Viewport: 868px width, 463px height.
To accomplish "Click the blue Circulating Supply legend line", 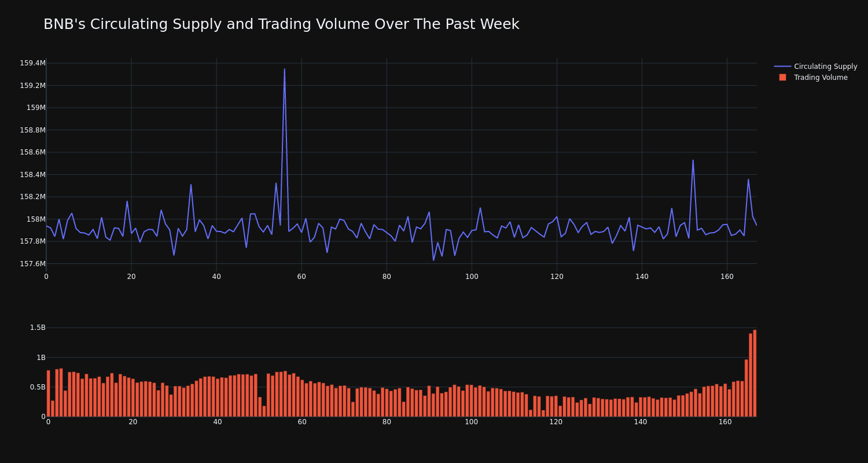I will coord(782,67).
